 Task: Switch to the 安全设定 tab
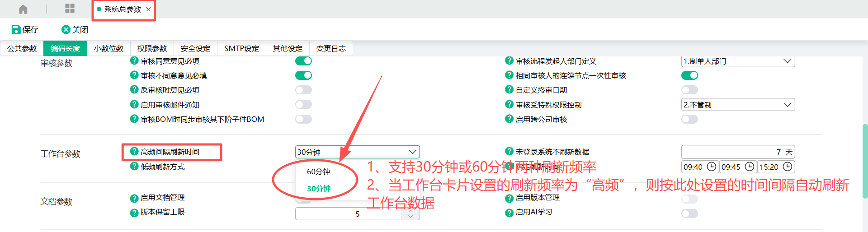pos(195,48)
